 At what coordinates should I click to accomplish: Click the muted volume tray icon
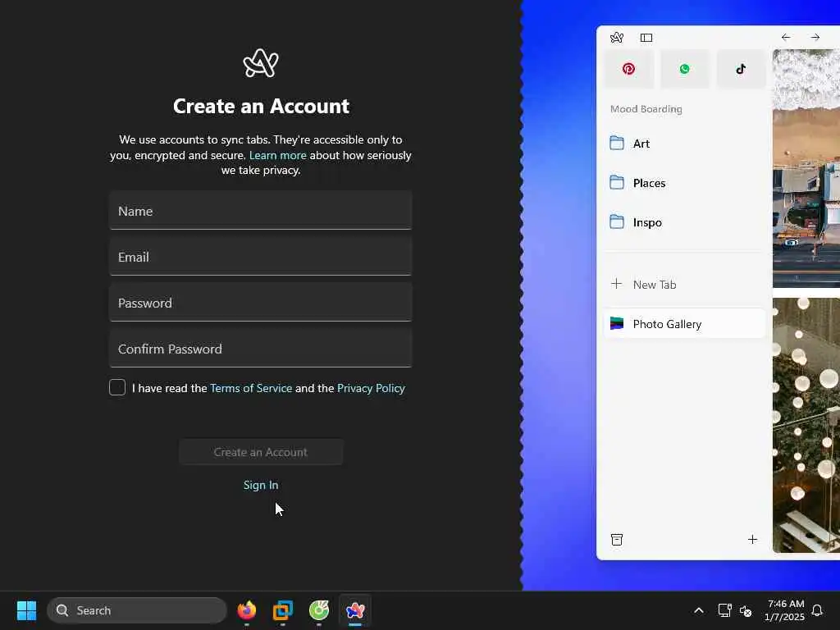(746, 610)
